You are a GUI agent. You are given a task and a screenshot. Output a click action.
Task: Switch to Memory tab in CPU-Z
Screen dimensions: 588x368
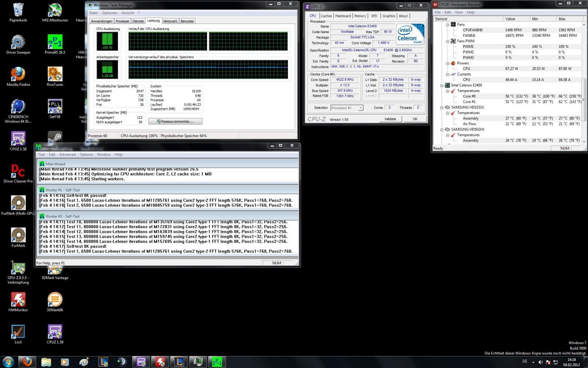360,16
